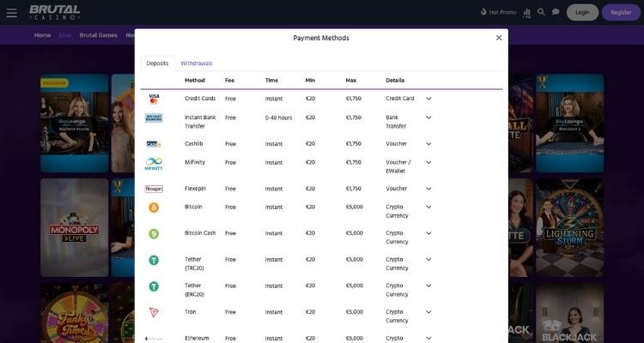The height and width of the screenshot is (343, 644).
Task: Open the chat bubble icon
Action: tap(556, 12)
